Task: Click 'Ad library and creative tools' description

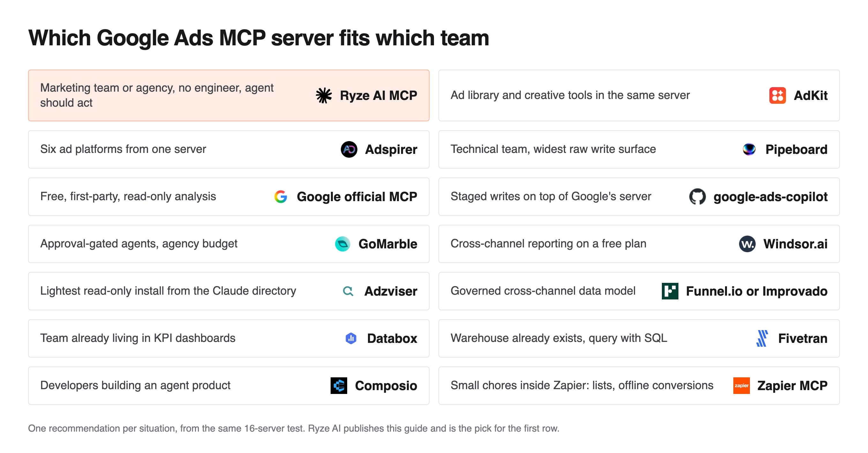Action: pos(570,95)
